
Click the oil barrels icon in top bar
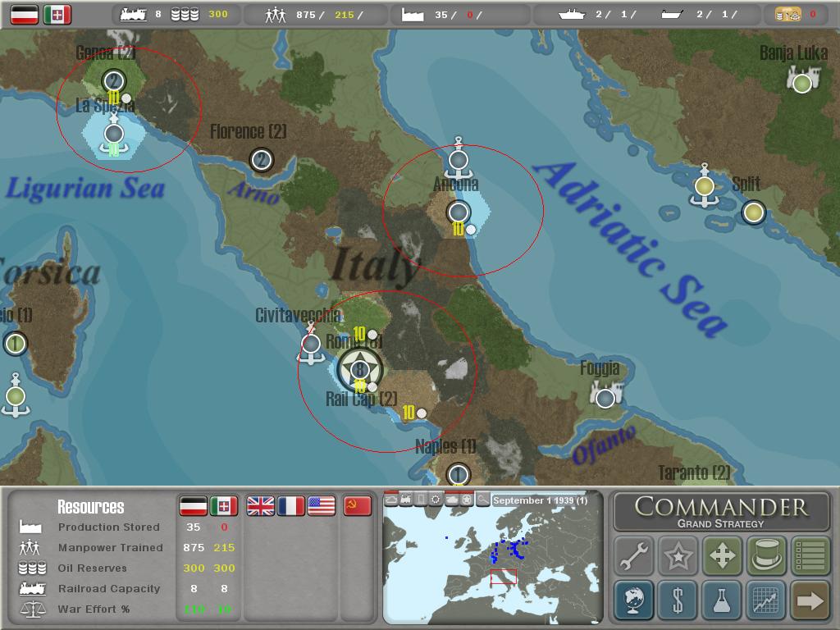185,15
